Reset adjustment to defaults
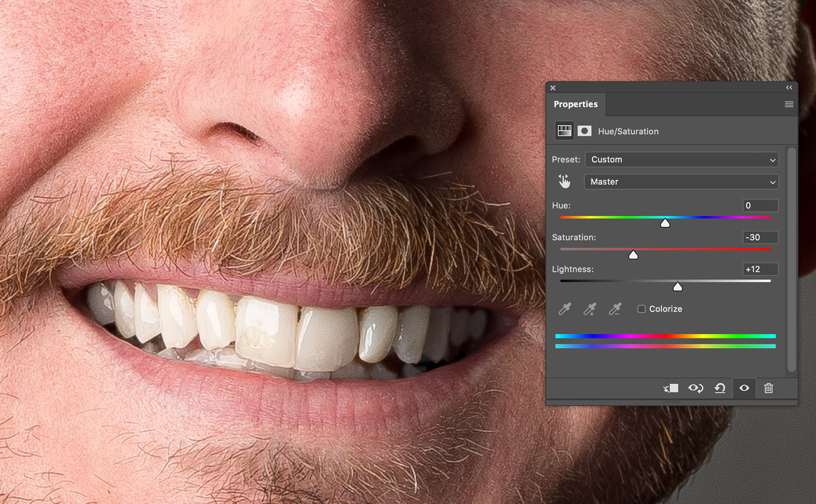 (720, 388)
